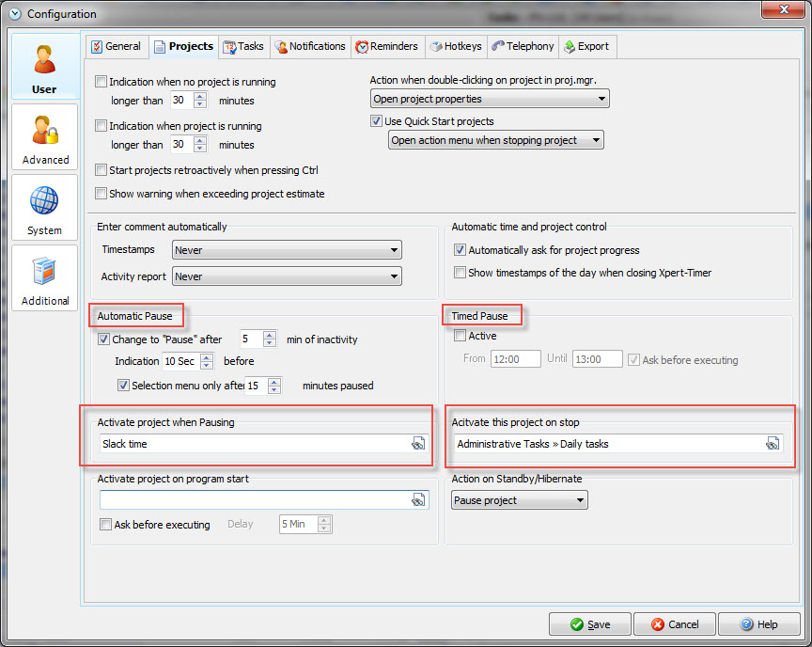Open the Additional settings category
Image resolution: width=812 pixels, height=647 pixels.
pos(45,279)
